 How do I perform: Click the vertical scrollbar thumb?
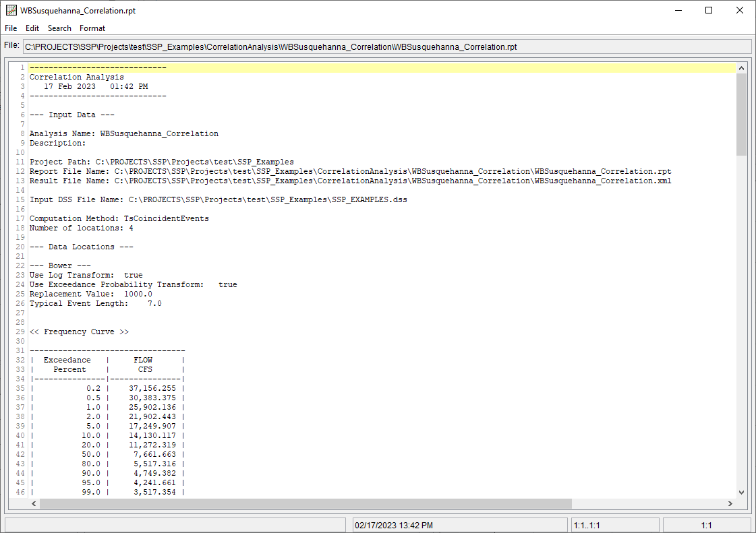(742, 115)
